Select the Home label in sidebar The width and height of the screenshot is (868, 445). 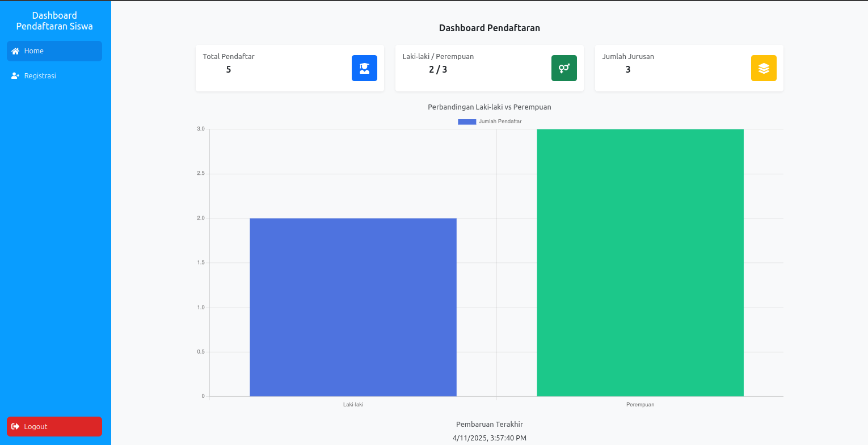(x=34, y=51)
